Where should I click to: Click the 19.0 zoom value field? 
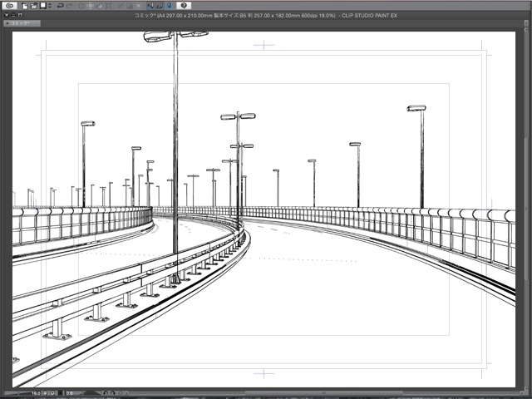click(36, 393)
